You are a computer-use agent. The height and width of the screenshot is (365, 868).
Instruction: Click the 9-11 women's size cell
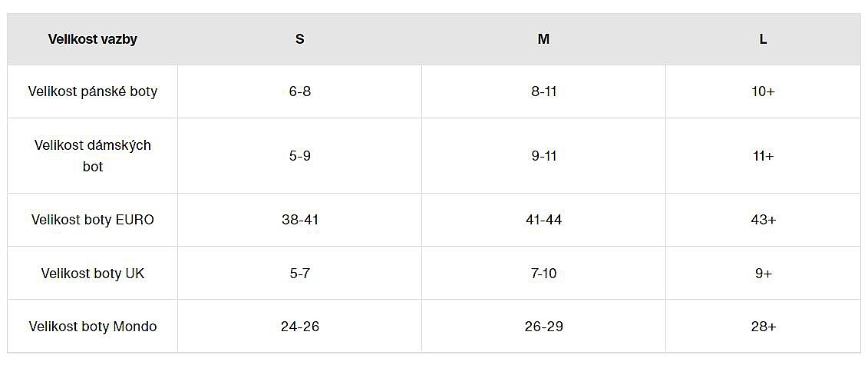[x=543, y=156]
